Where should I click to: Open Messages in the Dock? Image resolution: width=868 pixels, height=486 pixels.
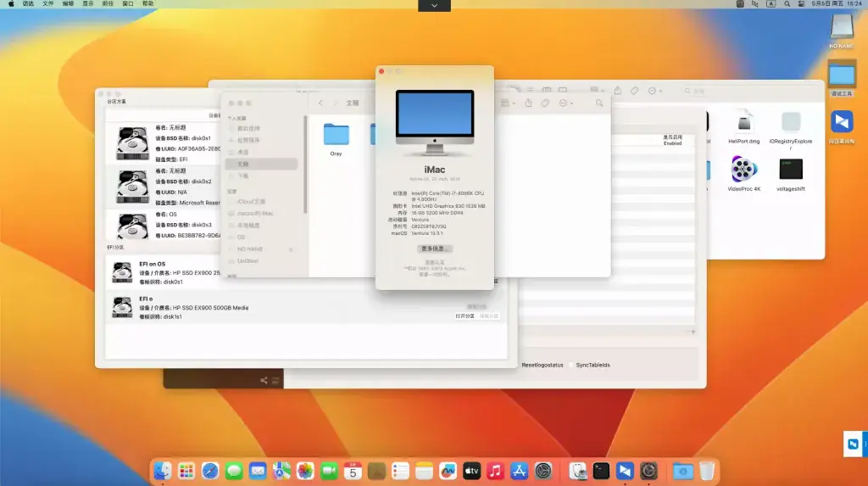pyautogui.click(x=234, y=471)
